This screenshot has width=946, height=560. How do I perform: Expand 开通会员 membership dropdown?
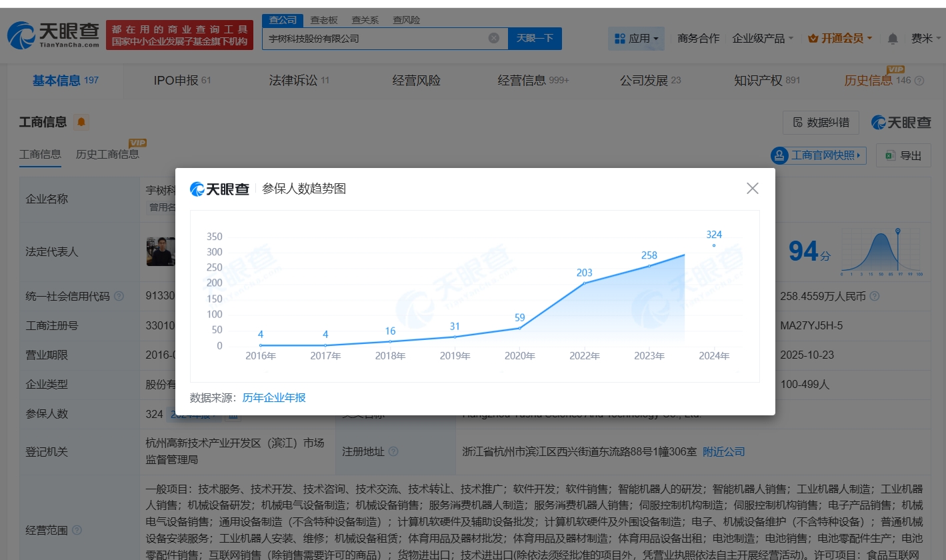(840, 39)
